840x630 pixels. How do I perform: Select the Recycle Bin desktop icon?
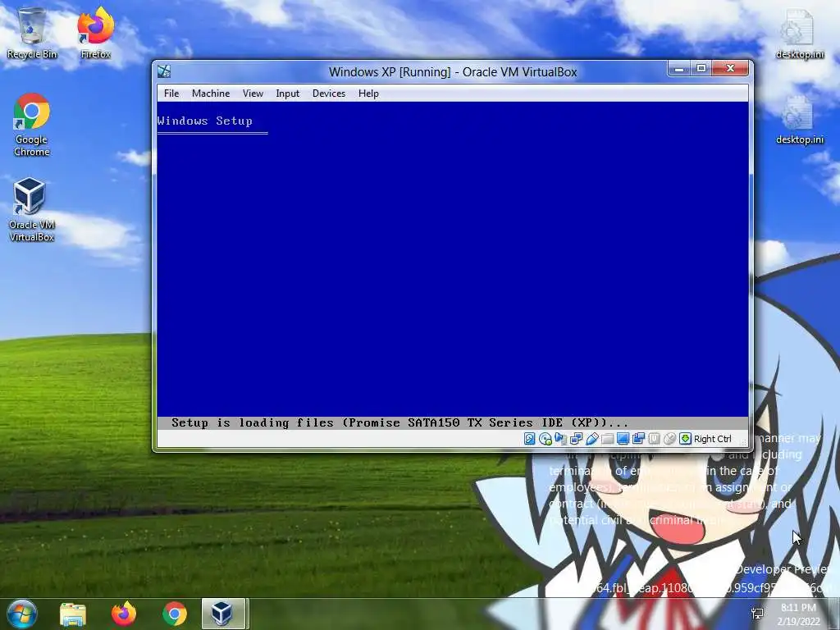click(x=32, y=33)
